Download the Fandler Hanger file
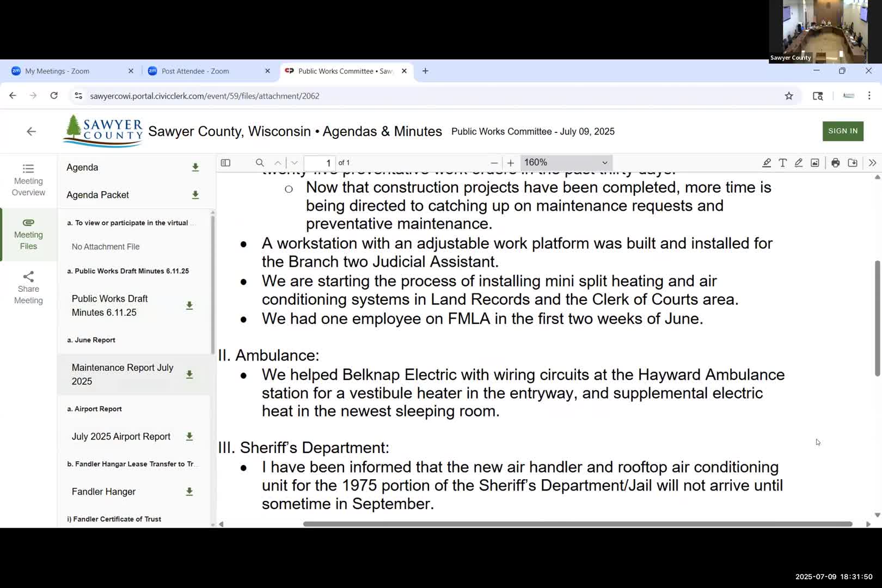The image size is (882, 588). point(189,492)
